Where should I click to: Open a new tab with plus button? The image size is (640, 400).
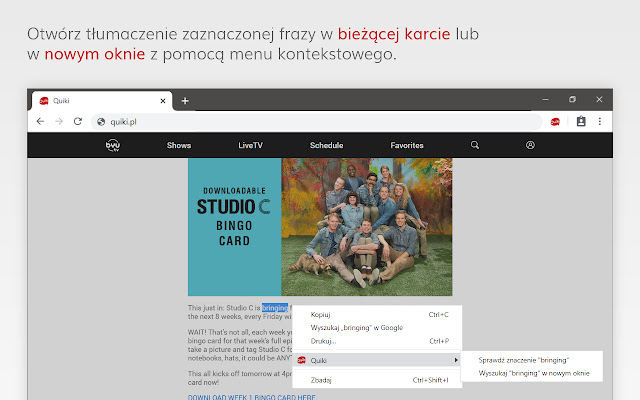click(185, 101)
